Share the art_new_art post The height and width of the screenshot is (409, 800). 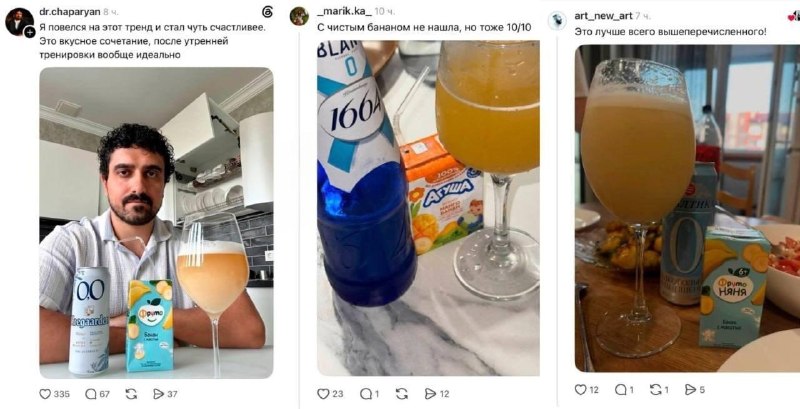pyautogui.click(x=690, y=390)
